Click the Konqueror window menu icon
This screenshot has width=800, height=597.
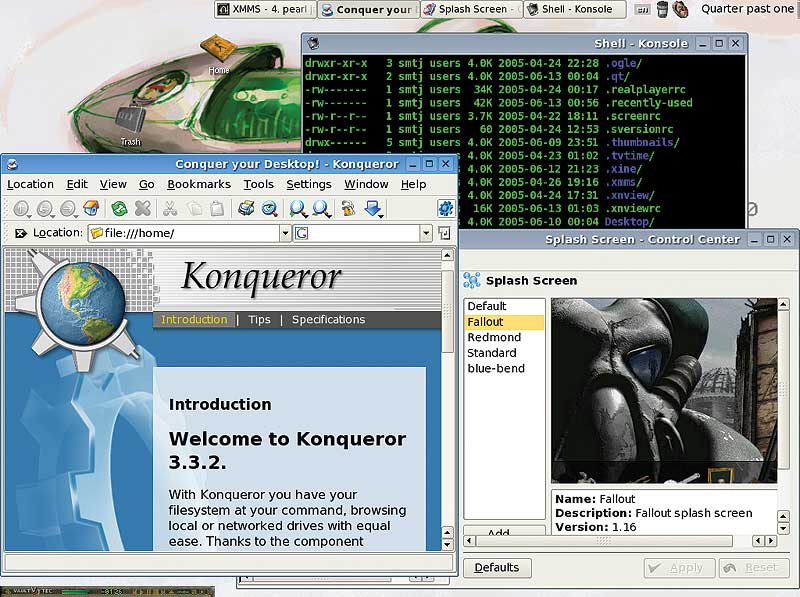point(12,164)
